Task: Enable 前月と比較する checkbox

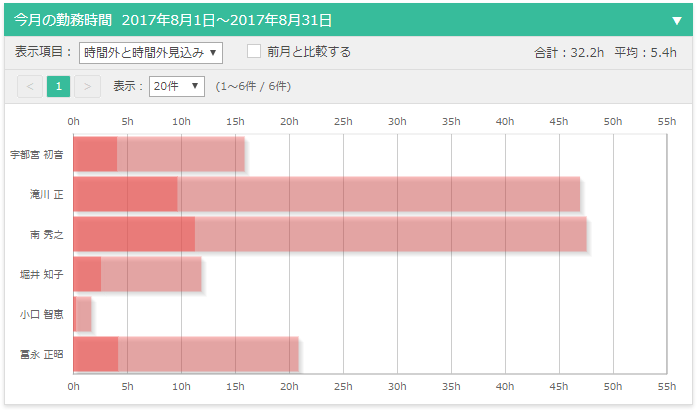Action: (x=254, y=51)
